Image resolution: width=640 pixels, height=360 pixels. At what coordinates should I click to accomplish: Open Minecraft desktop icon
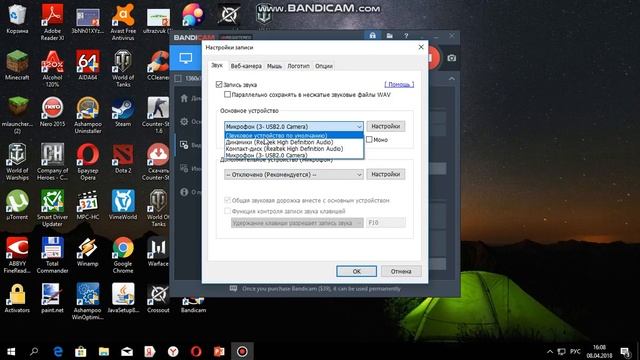17,65
